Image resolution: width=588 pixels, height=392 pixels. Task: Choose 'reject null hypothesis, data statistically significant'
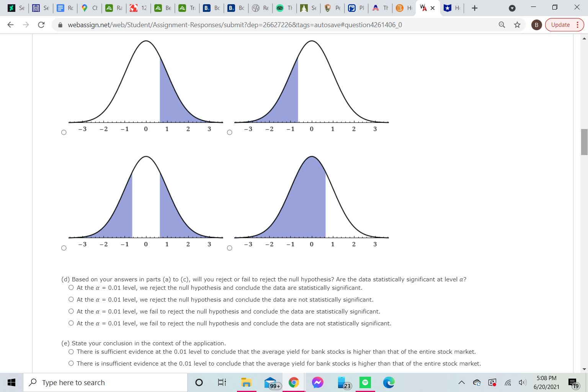71,287
